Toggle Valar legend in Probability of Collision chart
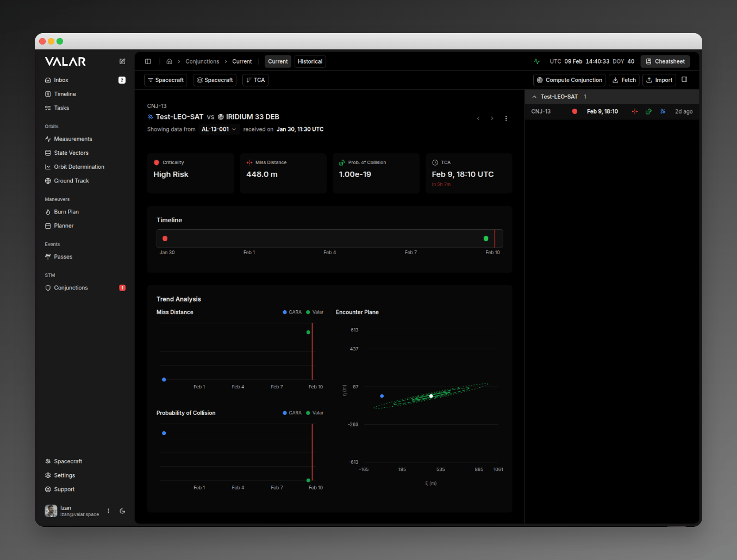737x560 pixels. point(315,413)
